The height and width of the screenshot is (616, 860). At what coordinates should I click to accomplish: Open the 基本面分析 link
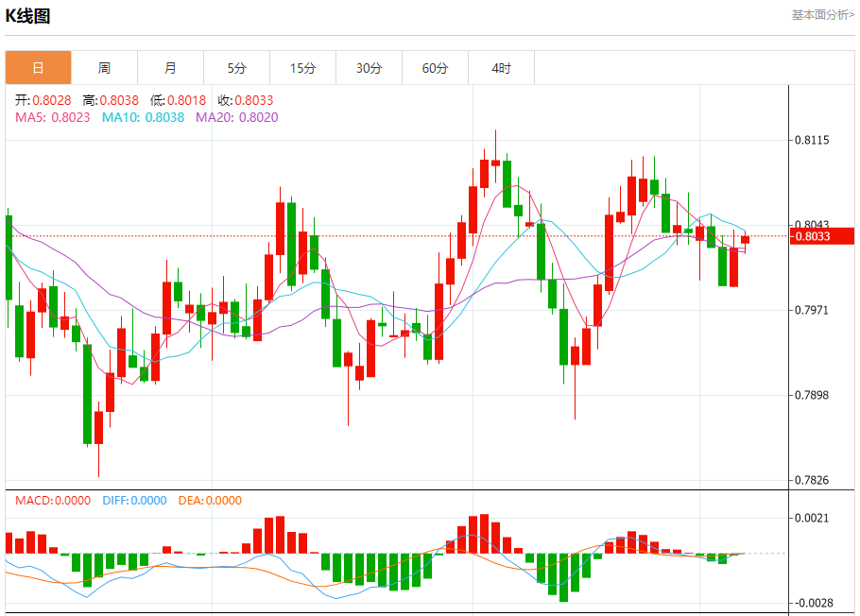tap(823, 15)
